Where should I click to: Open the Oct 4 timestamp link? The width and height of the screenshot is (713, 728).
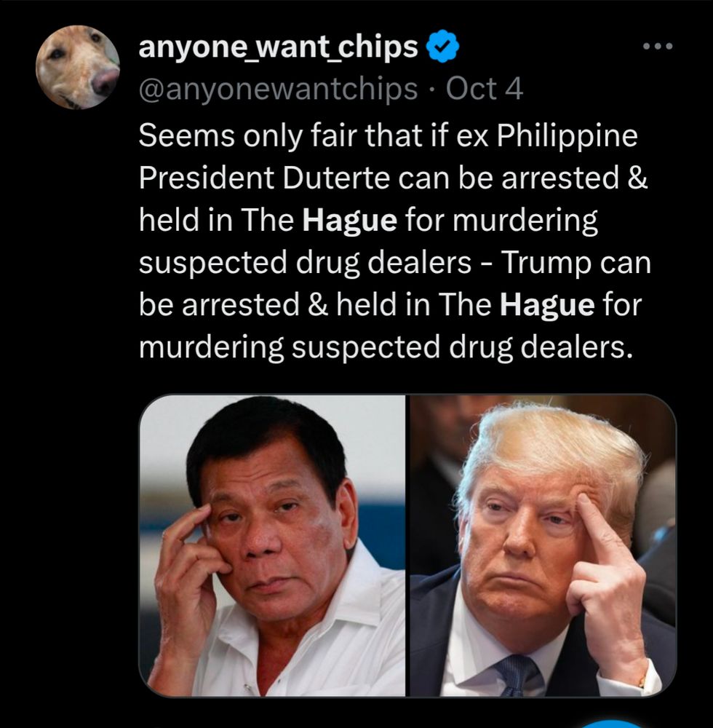(x=485, y=89)
